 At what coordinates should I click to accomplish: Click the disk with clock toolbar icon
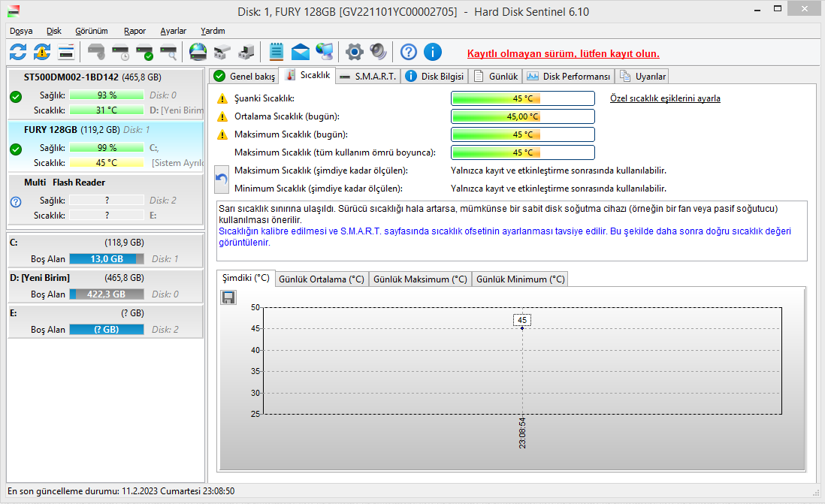pos(120,52)
